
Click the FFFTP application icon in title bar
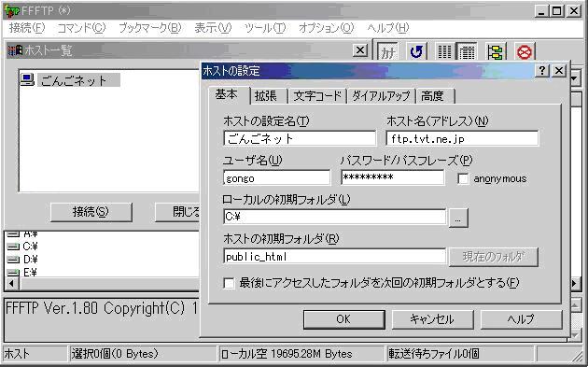(x=12, y=10)
